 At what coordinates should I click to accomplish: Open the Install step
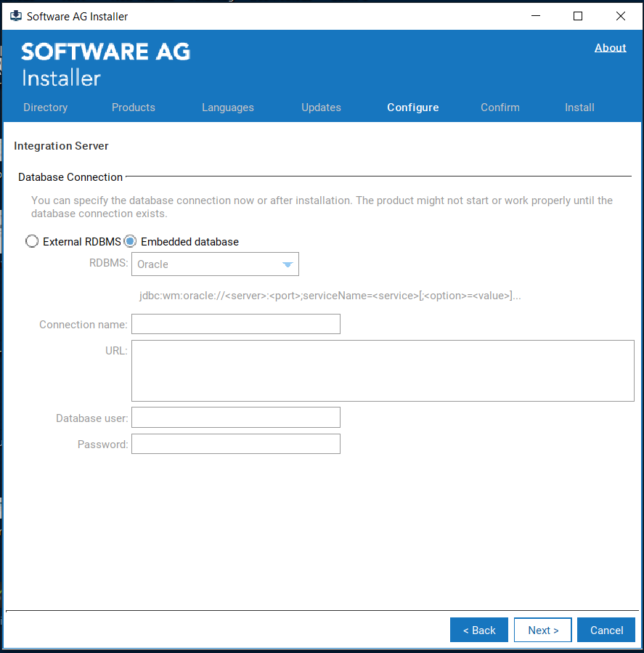tap(579, 107)
